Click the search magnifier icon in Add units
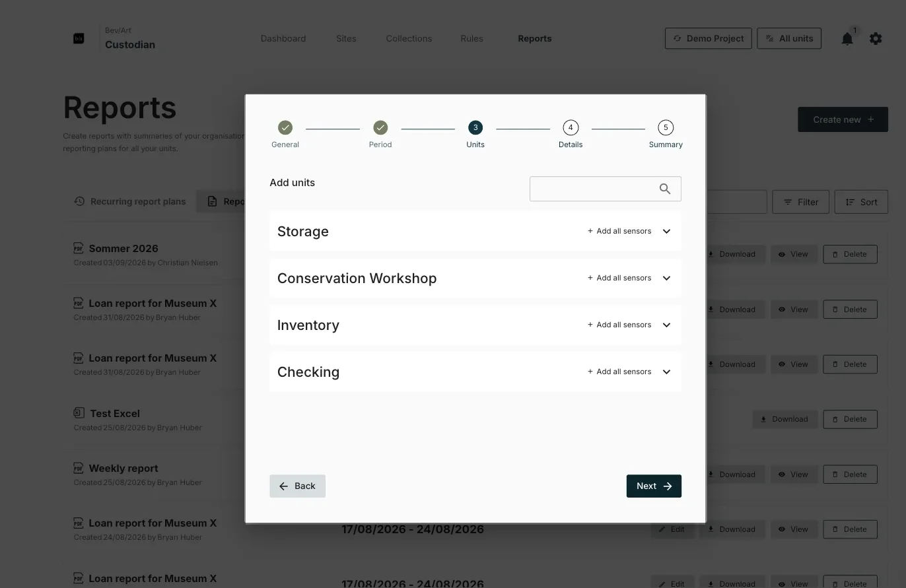Image resolution: width=906 pixels, height=588 pixels. 665,189
